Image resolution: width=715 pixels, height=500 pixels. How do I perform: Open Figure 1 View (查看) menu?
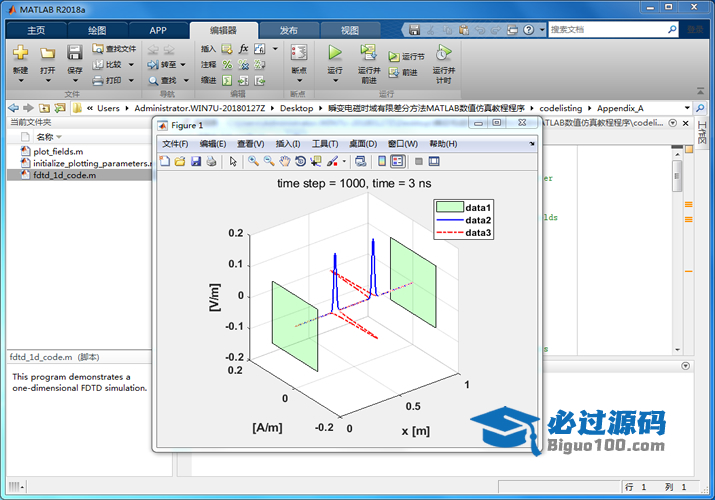click(x=250, y=144)
